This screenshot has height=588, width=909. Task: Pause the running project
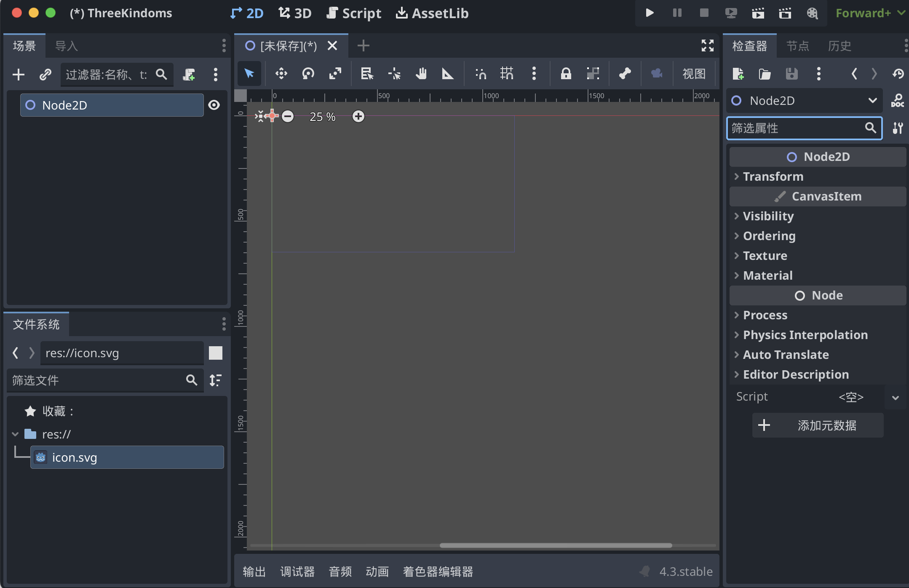click(677, 13)
